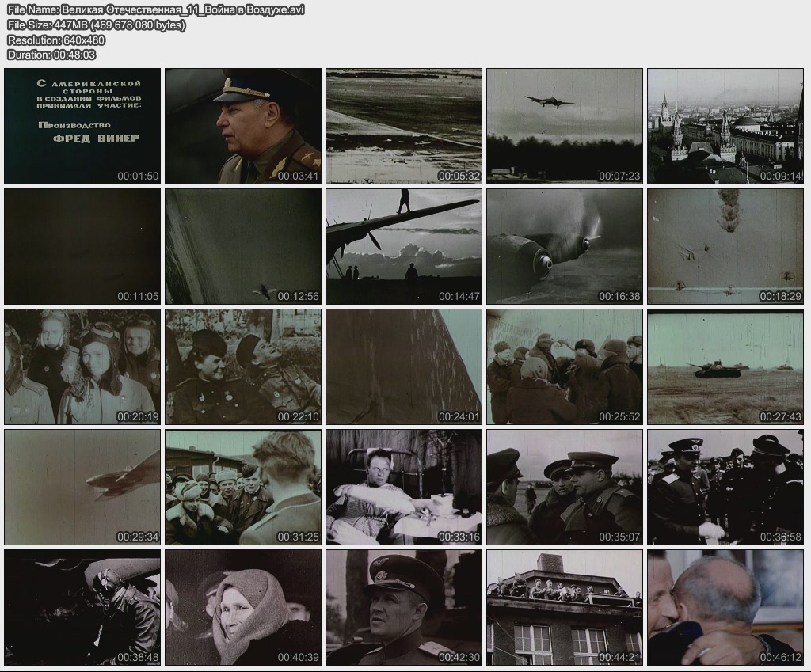Click the dark frame at 00:11:05
The height and width of the screenshot is (672, 811).
82,246
